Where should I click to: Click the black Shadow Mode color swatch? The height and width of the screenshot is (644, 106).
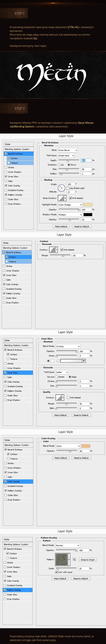tap(88, 215)
